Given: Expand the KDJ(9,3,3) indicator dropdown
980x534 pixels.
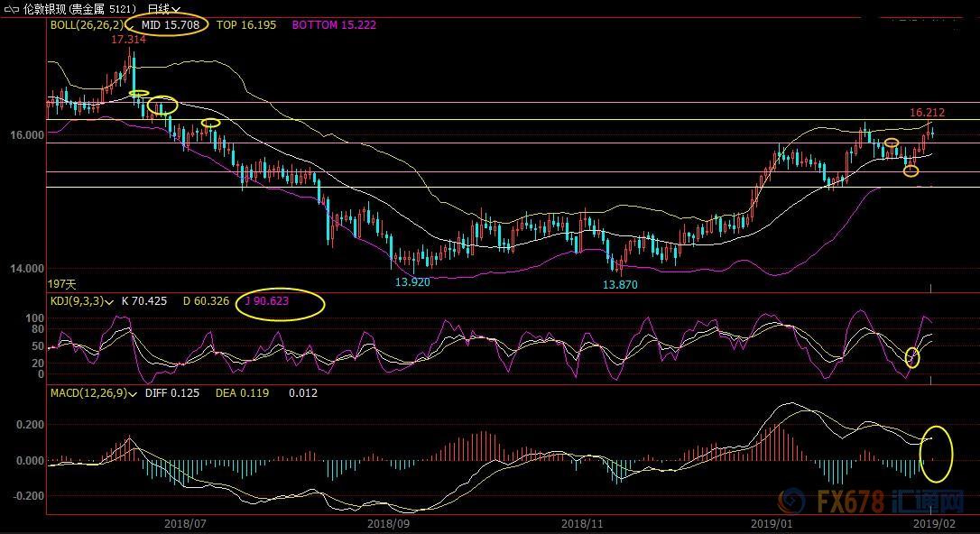Looking at the screenshot, I should pos(109,301).
